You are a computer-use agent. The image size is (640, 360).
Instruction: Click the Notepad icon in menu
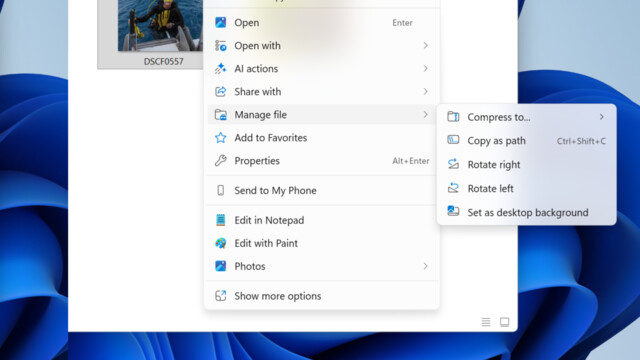point(220,220)
